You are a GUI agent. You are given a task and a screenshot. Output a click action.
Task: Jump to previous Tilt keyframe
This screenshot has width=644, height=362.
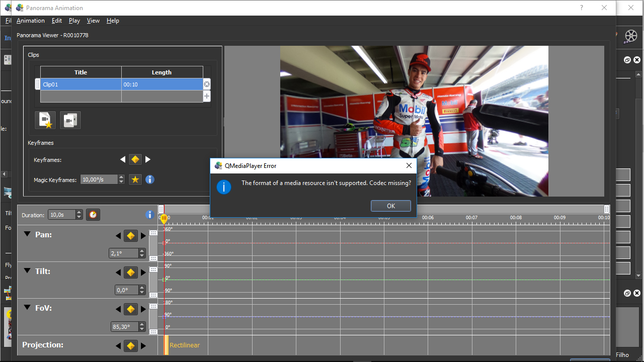point(118,273)
